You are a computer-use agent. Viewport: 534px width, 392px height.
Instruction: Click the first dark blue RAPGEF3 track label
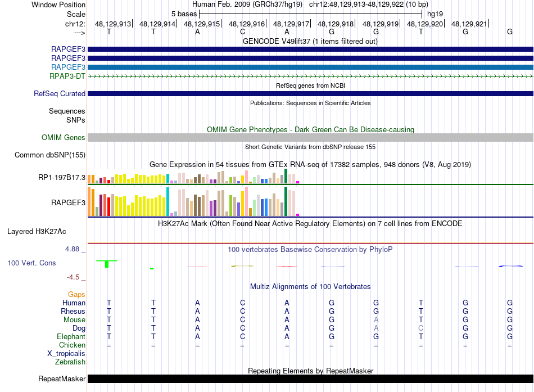tap(68, 49)
